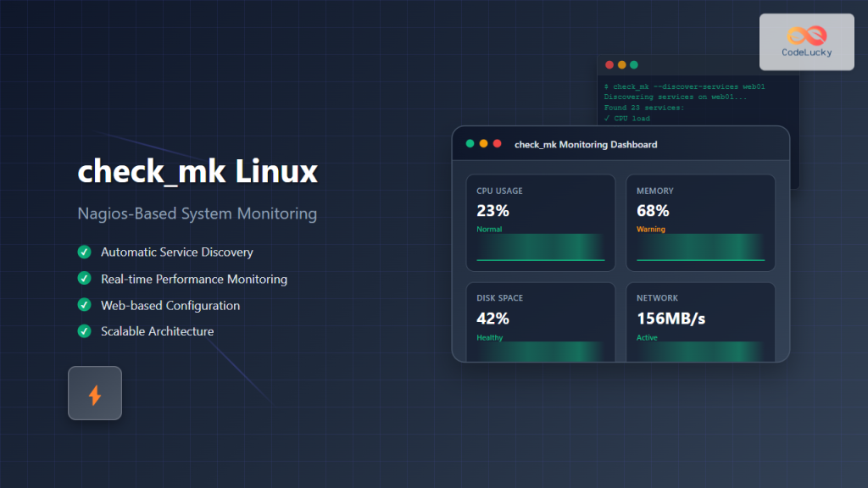Select the checkmark beside Web-based Configuration
This screenshot has height=488, width=868.
[x=83, y=305]
